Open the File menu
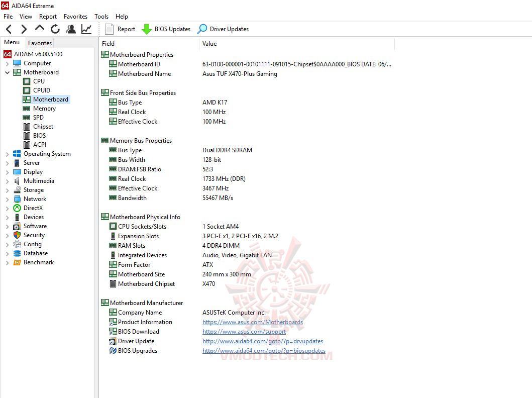The image size is (532, 398). coord(8,16)
